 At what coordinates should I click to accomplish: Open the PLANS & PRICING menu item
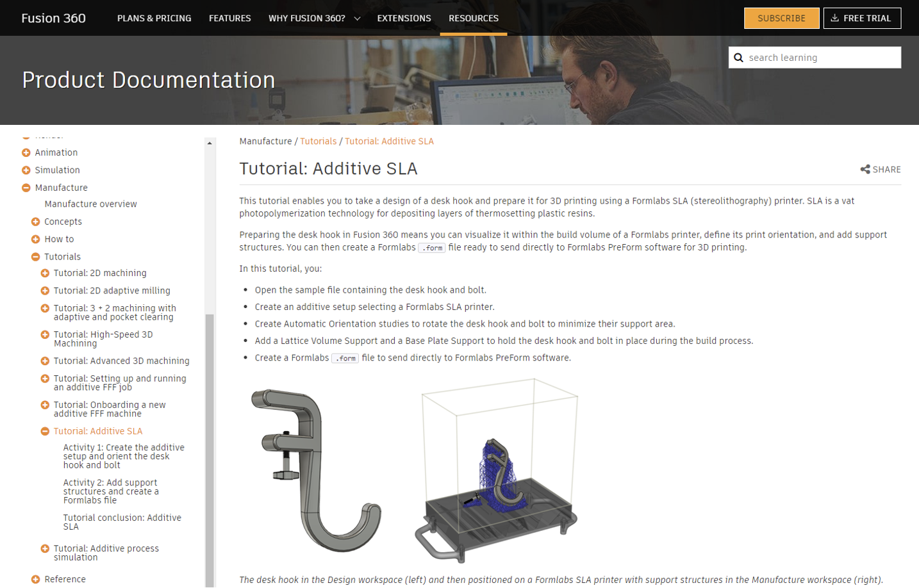tap(154, 18)
